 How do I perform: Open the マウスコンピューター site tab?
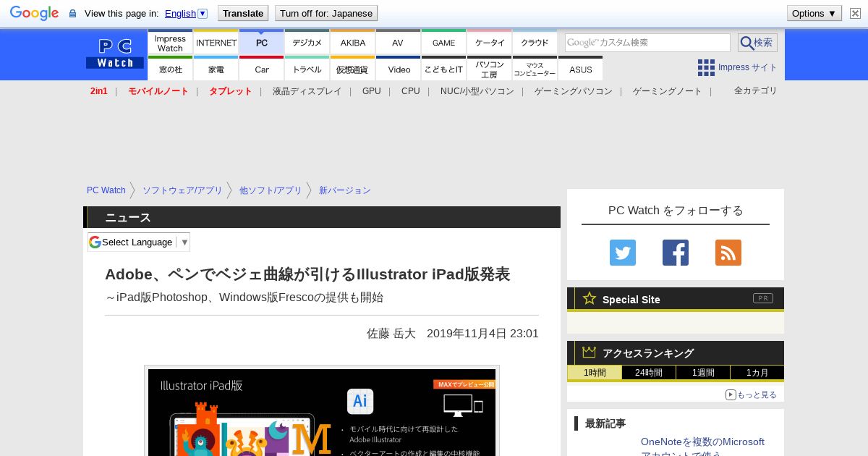click(535, 69)
